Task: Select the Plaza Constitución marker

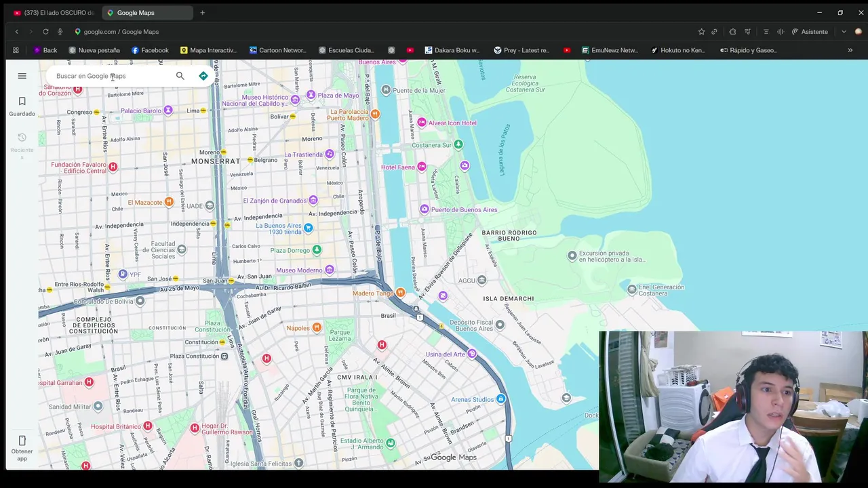Action: coord(224,356)
